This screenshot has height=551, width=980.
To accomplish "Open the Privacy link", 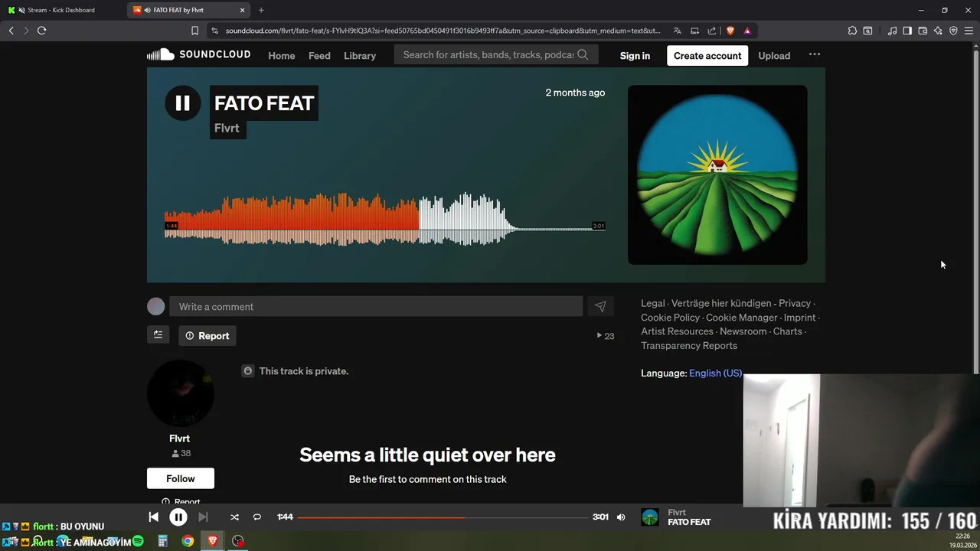I will 795,303.
